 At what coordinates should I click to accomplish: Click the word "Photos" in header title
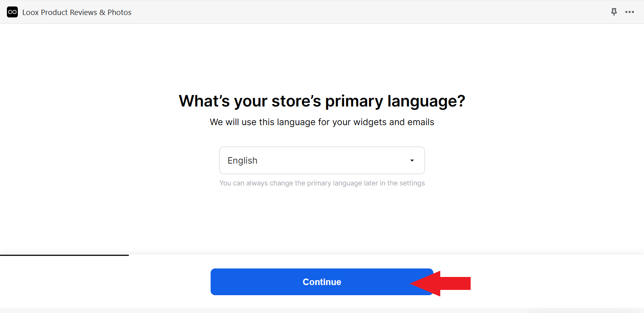point(119,13)
